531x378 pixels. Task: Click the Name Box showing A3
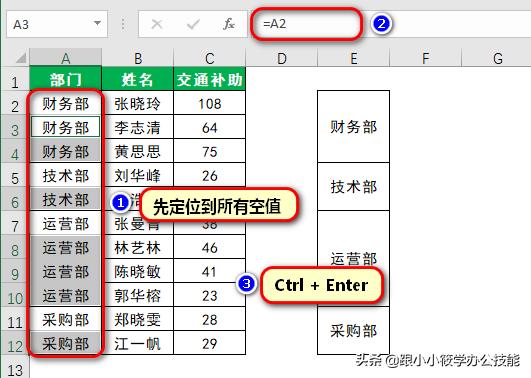coord(57,24)
